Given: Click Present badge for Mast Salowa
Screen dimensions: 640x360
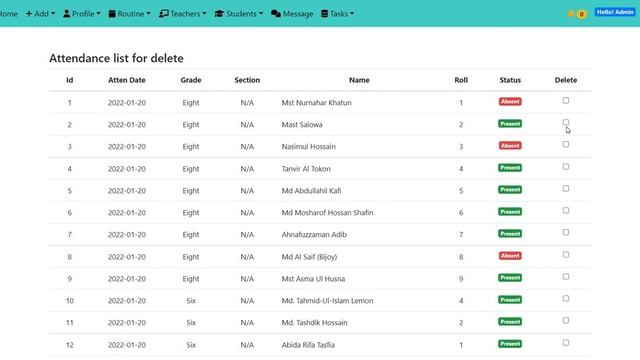Looking at the screenshot, I should pos(510,124).
